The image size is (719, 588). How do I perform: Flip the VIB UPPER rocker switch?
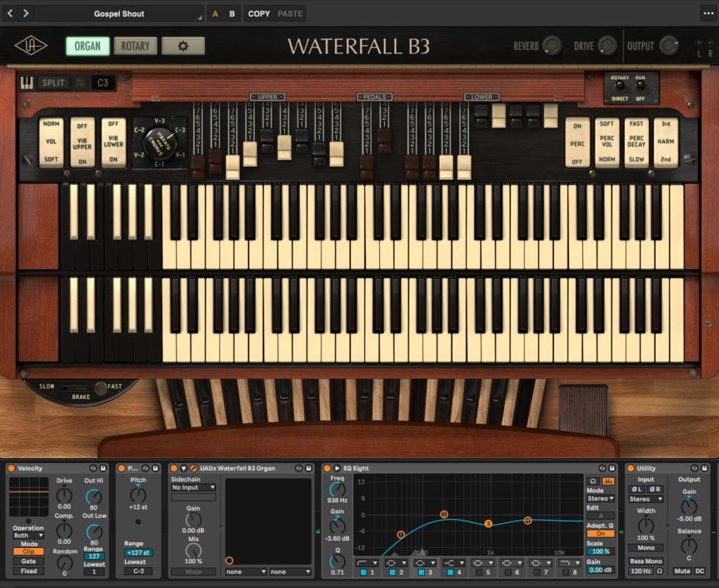tap(82, 143)
